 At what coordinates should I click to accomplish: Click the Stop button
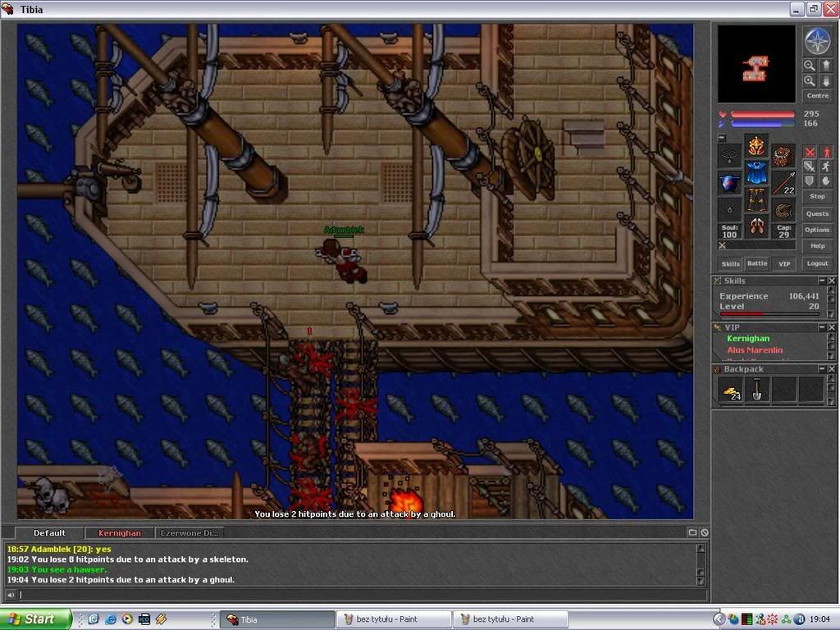818,197
